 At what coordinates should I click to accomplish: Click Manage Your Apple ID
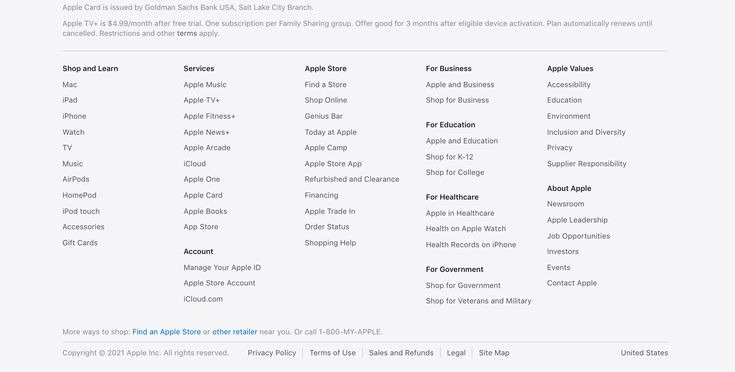pyautogui.click(x=222, y=268)
